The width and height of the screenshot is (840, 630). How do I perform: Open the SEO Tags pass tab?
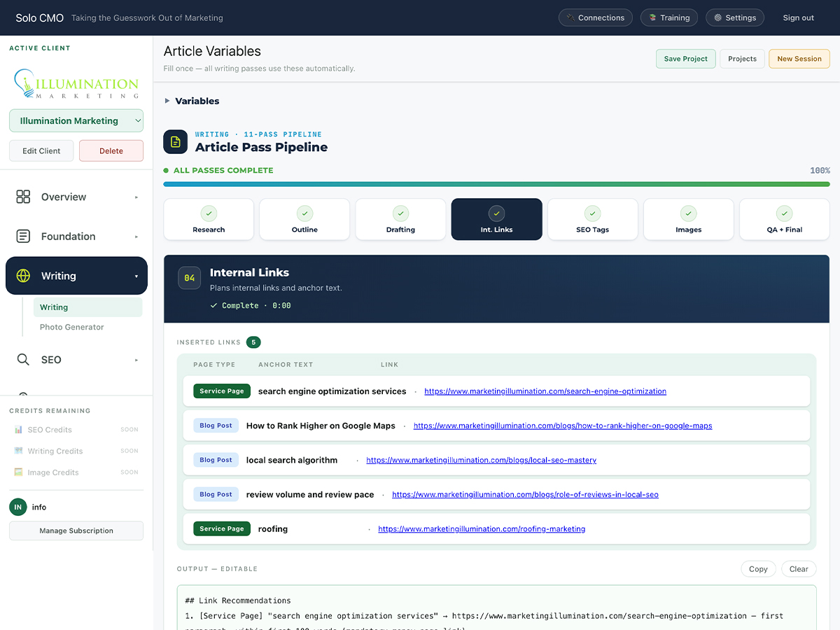[x=592, y=219]
